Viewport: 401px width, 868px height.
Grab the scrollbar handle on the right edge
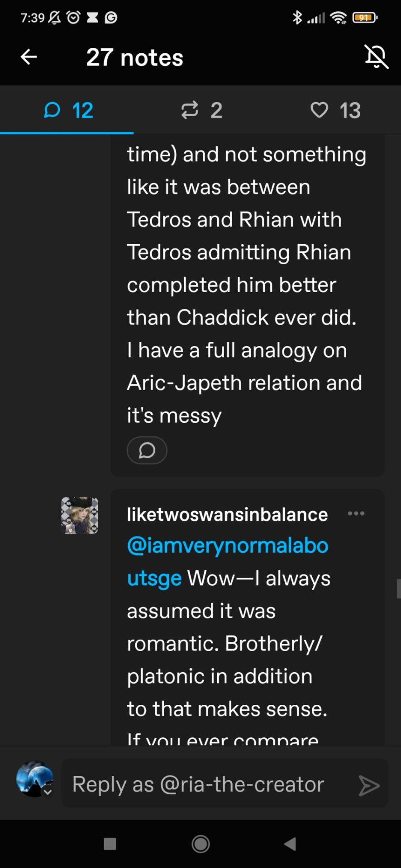point(398,589)
